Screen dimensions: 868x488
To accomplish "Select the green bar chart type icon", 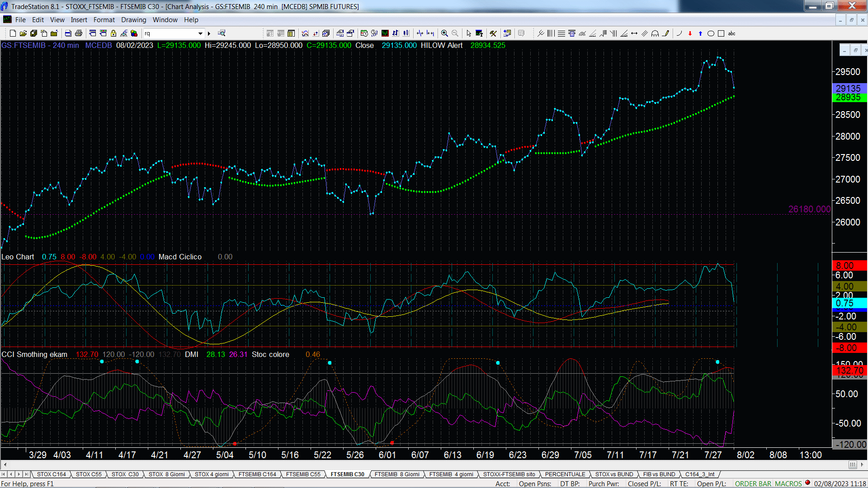I will pyautogui.click(x=385, y=33).
